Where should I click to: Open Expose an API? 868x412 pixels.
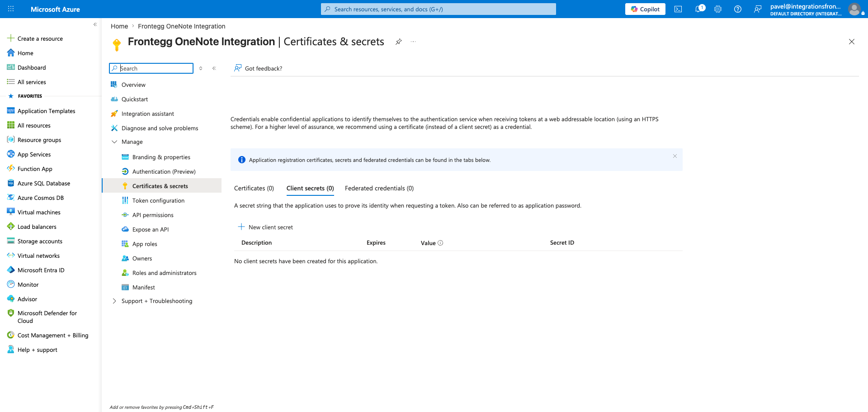coord(151,229)
